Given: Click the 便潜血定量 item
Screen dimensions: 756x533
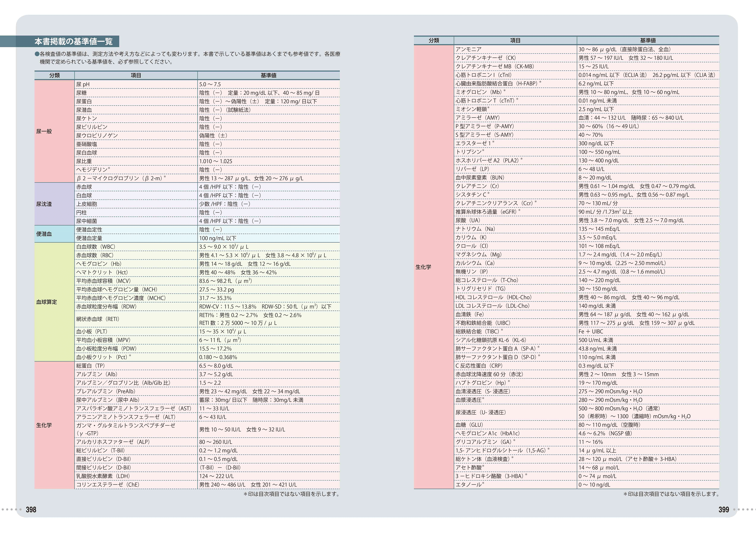Looking at the screenshot, I should pyautogui.click(x=89, y=238).
